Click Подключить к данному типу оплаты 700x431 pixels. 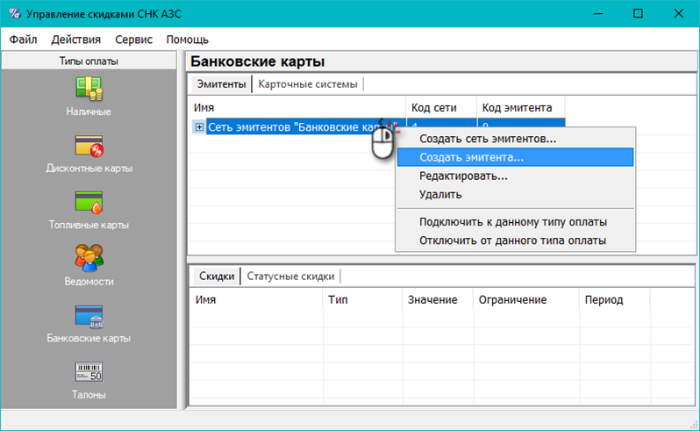(x=513, y=222)
